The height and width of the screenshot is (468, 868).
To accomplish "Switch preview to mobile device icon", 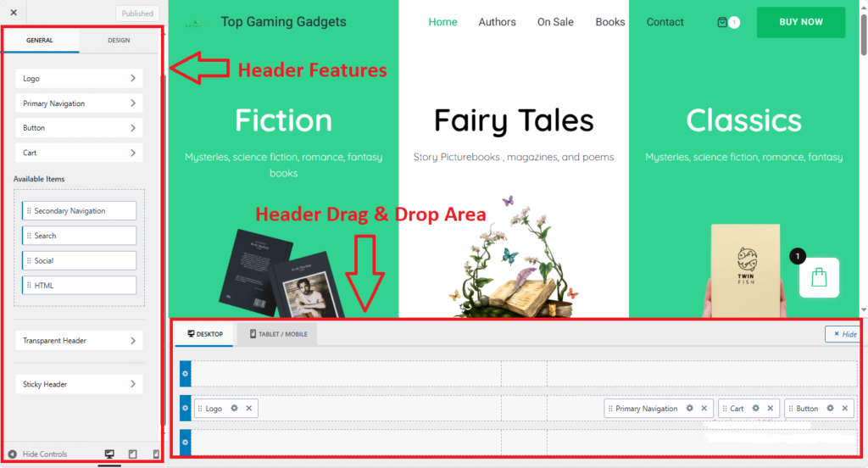I will [155, 454].
